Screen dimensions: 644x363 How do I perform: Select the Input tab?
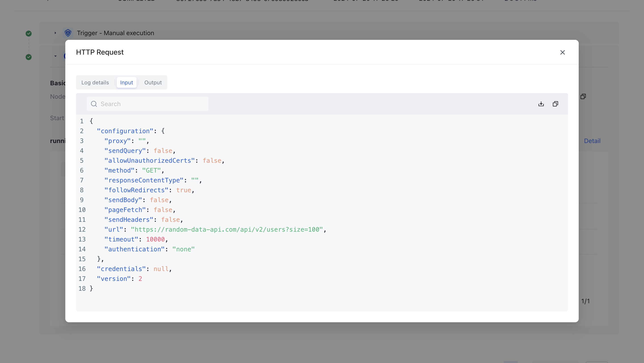126,83
